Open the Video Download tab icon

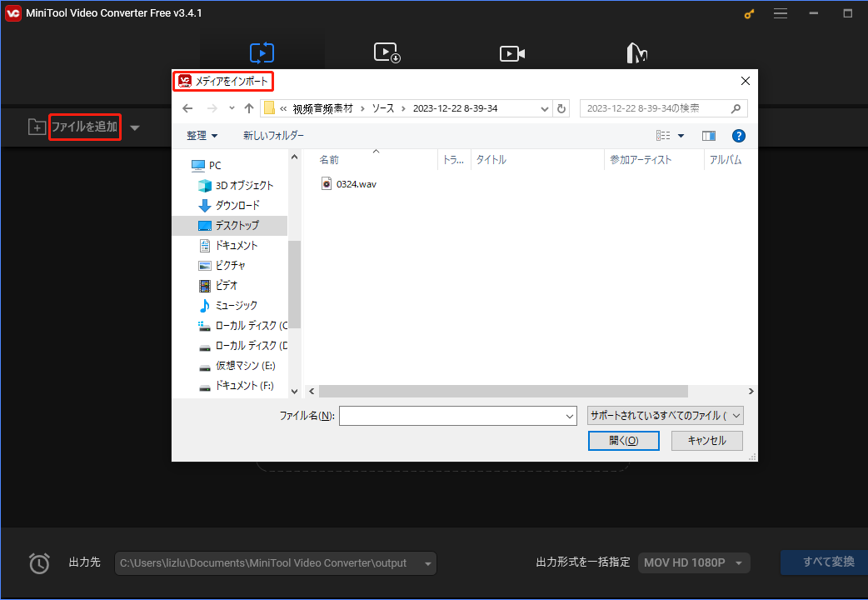tap(387, 52)
